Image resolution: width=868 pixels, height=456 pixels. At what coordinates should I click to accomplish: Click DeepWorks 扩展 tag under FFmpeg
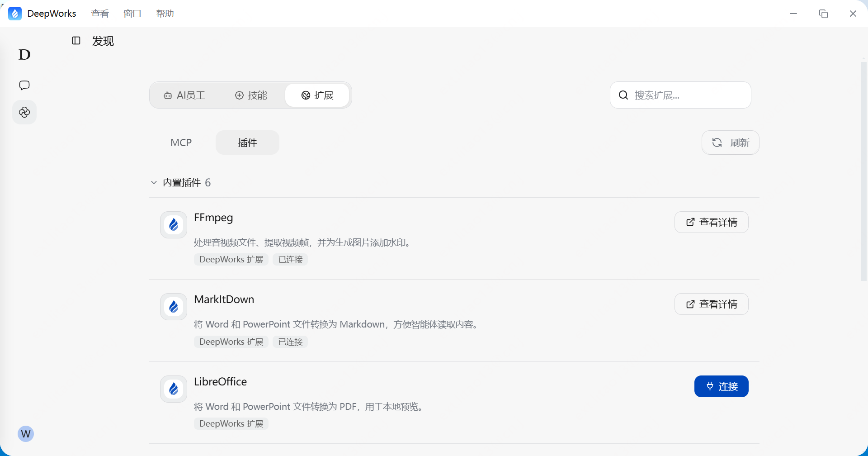click(231, 260)
